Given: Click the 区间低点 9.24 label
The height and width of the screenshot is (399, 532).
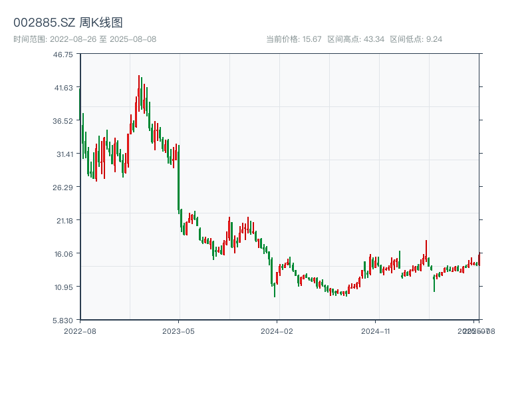Looking at the screenshot, I should [x=416, y=39].
